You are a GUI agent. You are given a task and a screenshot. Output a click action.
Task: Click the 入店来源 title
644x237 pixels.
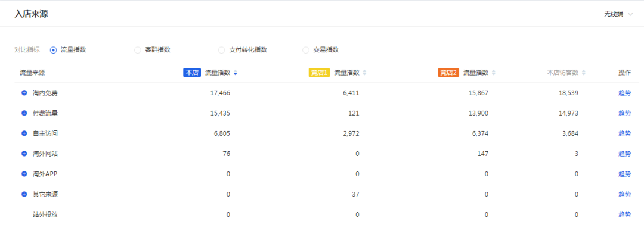(32, 14)
